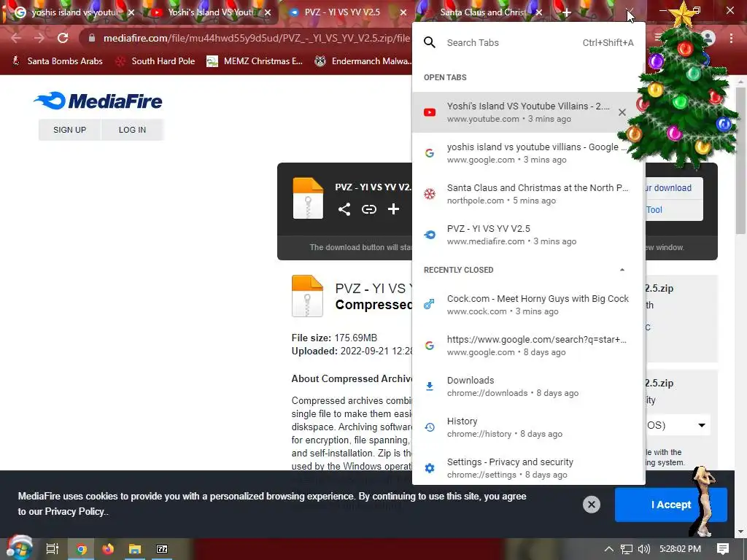
Task: Open Chrome from the taskbar
Action: click(x=82, y=549)
